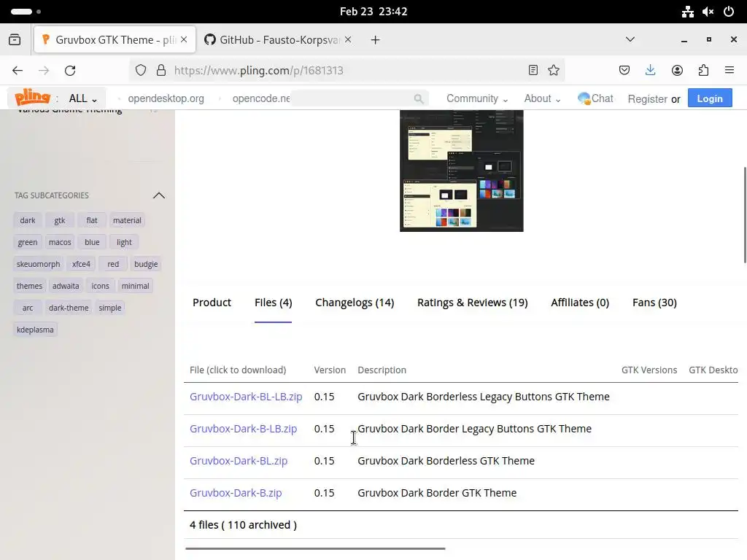Download Gruvbox-Dark-BL.zip

239,461
